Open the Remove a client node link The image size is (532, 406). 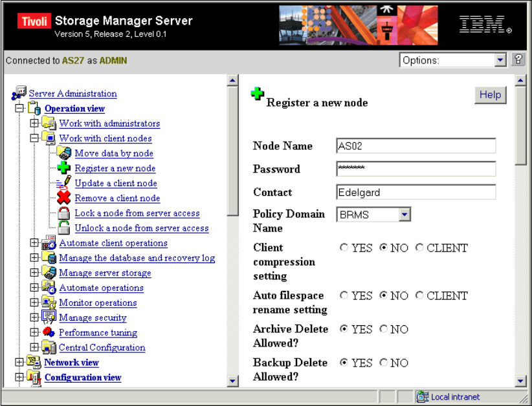pos(117,198)
